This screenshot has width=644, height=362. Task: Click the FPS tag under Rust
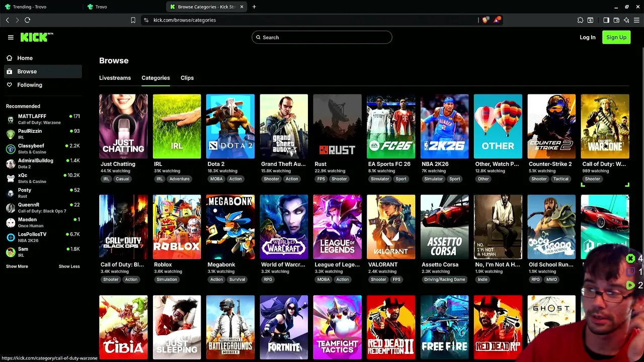point(321,179)
